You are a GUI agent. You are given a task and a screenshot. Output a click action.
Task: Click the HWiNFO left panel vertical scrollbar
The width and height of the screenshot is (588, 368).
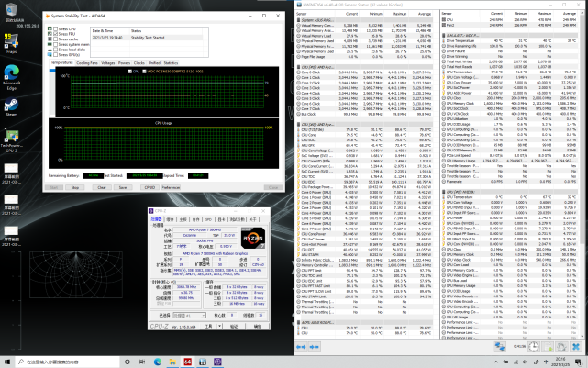click(x=437, y=184)
